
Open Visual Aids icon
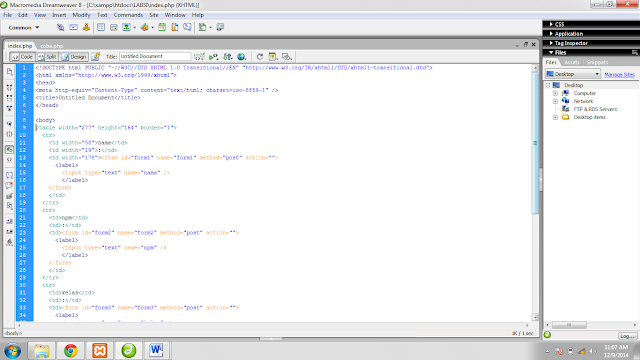tap(287, 57)
